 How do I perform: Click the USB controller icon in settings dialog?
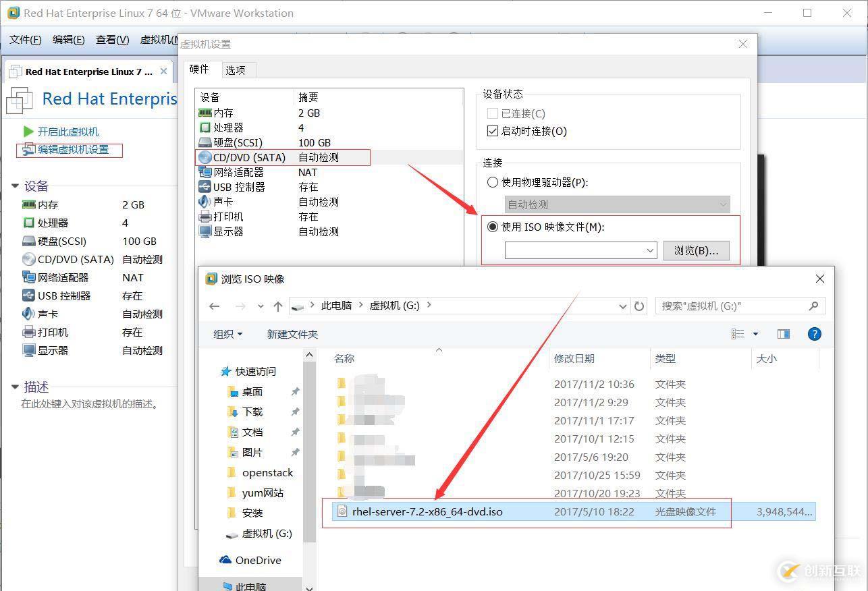[205, 188]
